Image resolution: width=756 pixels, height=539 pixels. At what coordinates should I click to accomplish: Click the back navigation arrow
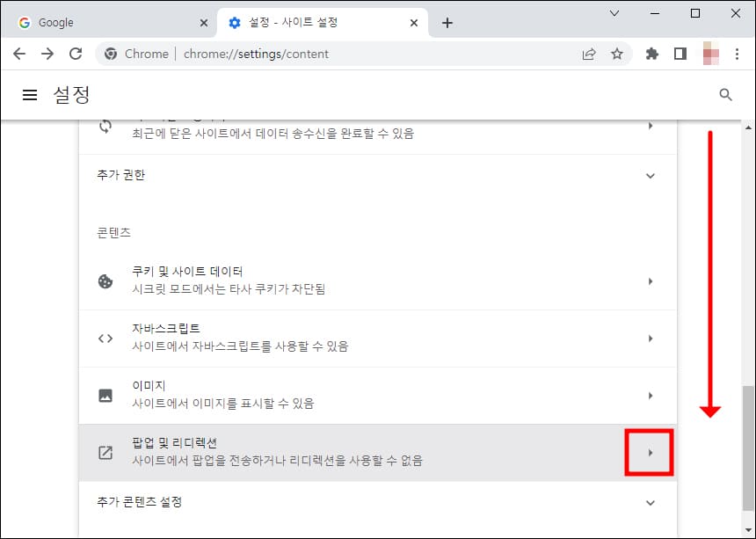pos(19,54)
